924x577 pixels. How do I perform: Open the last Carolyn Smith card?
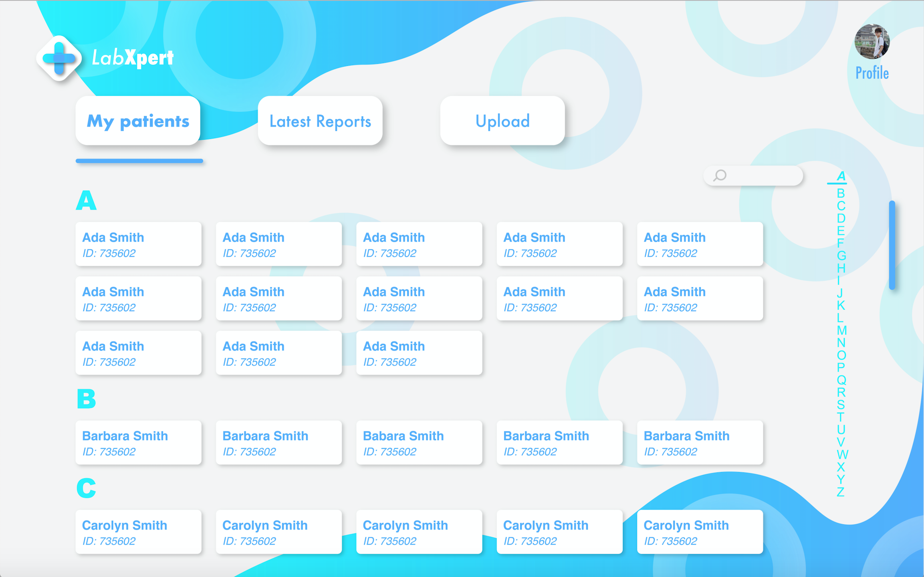pyautogui.click(x=700, y=532)
